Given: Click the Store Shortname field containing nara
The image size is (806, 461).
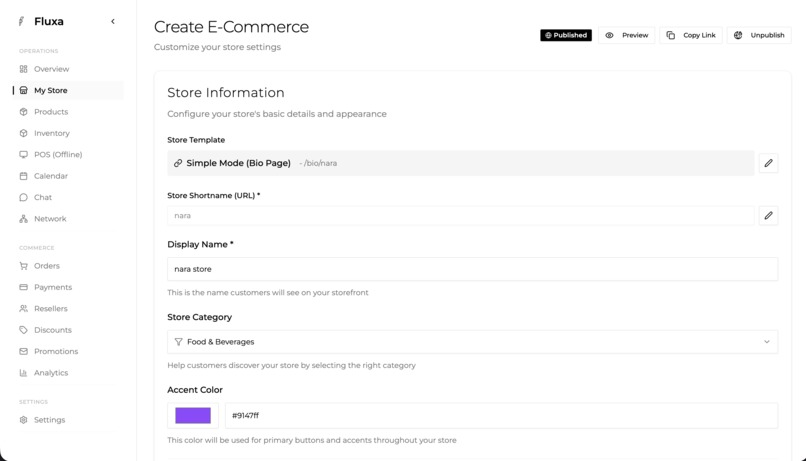Looking at the screenshot, I should click(461, 215).
